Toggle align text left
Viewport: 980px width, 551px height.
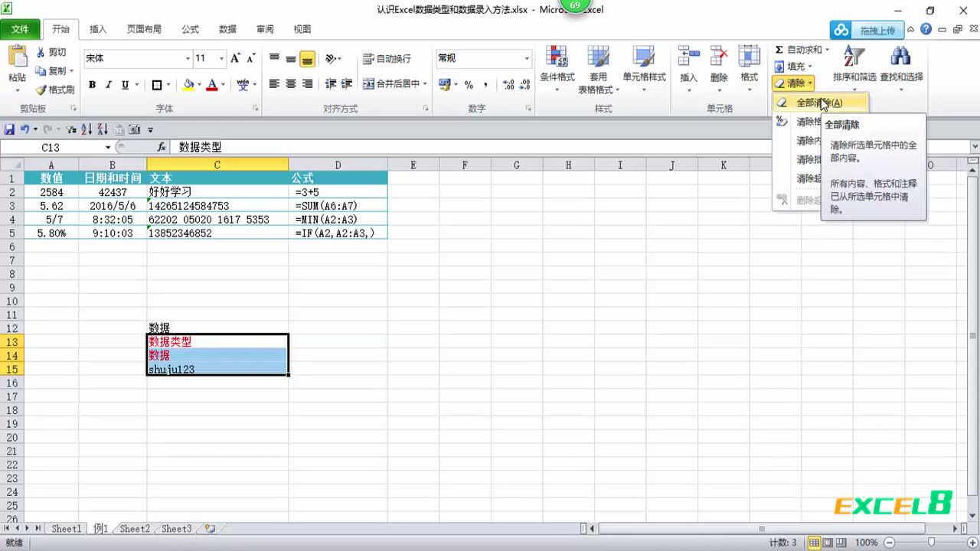coord(274,84)
